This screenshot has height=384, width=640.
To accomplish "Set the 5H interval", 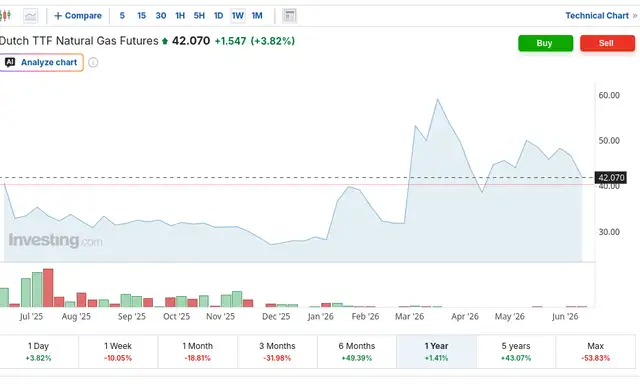I will click(199, 16).
